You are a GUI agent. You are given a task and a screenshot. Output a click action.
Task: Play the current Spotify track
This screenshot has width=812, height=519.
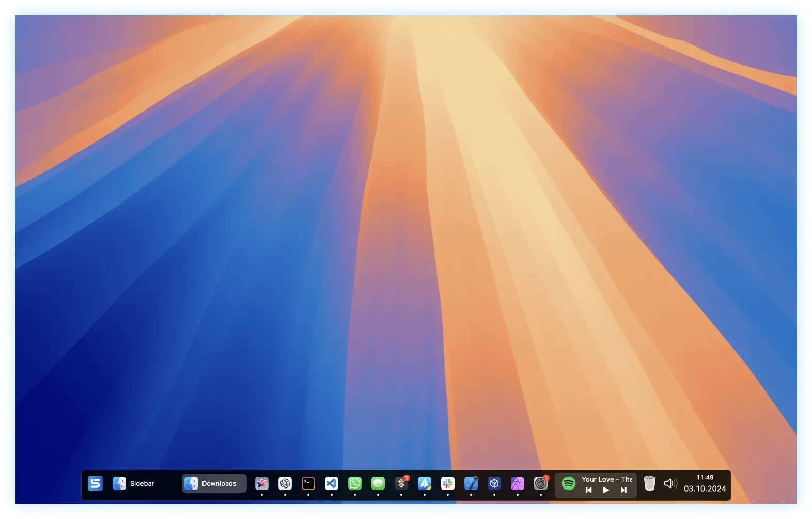[606, 490]
